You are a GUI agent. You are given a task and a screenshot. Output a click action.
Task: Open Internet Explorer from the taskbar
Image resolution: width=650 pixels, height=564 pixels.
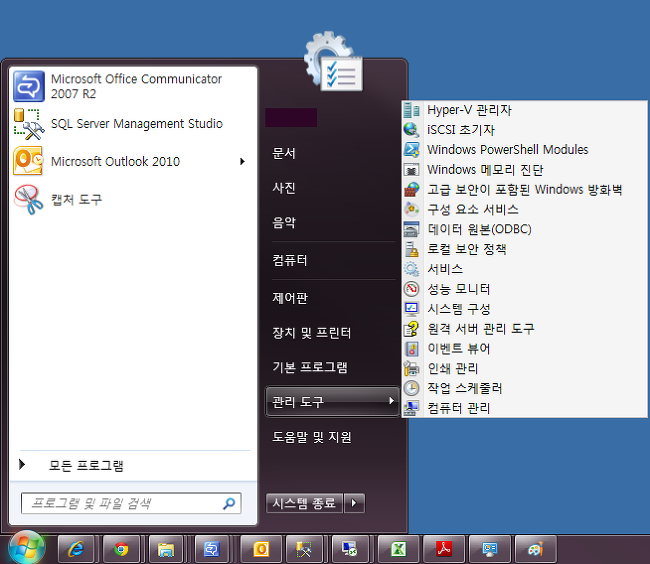coord(77,549)
